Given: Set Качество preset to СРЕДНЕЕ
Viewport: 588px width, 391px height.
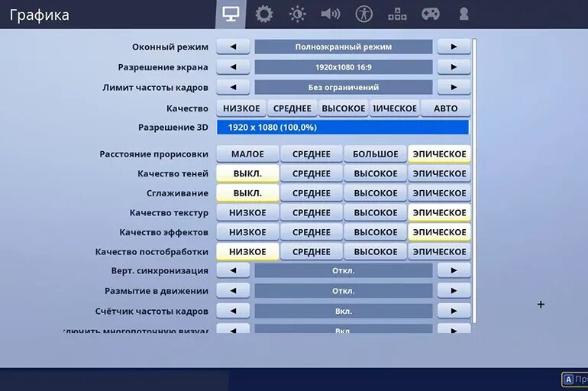Looking at the screenshot, I should [x=292, y=108].
